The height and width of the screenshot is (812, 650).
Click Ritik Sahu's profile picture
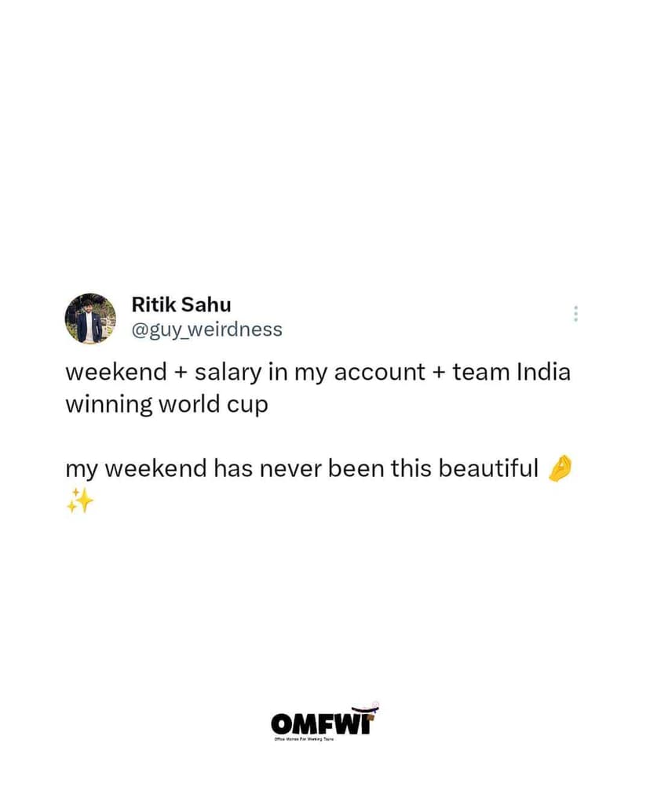point(90,318)
